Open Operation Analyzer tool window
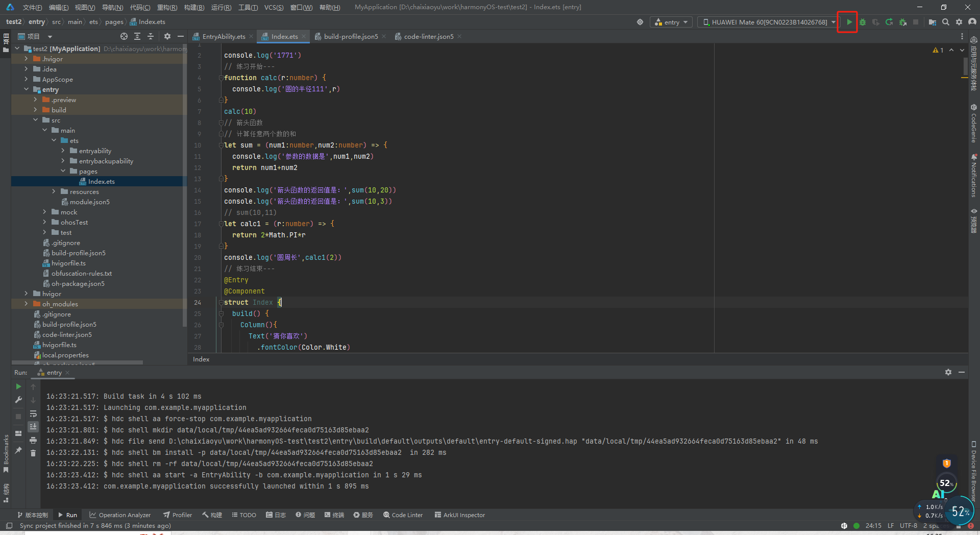The image size is (980, 535). [x=120, y=515]
